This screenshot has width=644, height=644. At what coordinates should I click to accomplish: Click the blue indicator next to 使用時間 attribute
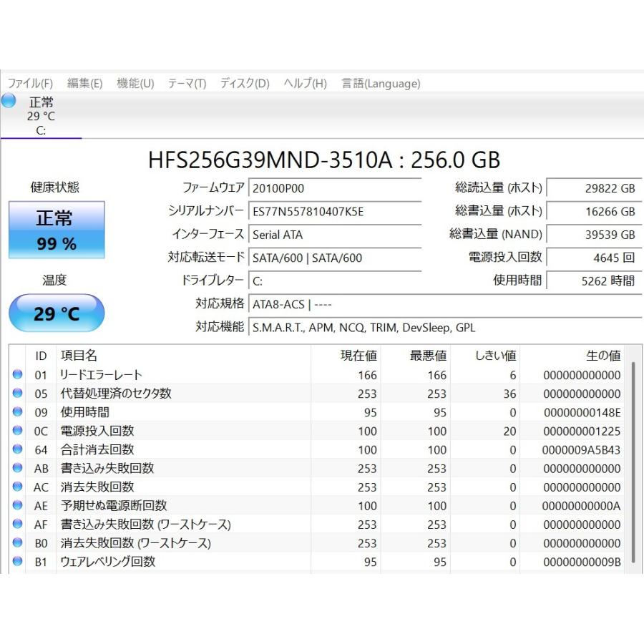(16, 412)
